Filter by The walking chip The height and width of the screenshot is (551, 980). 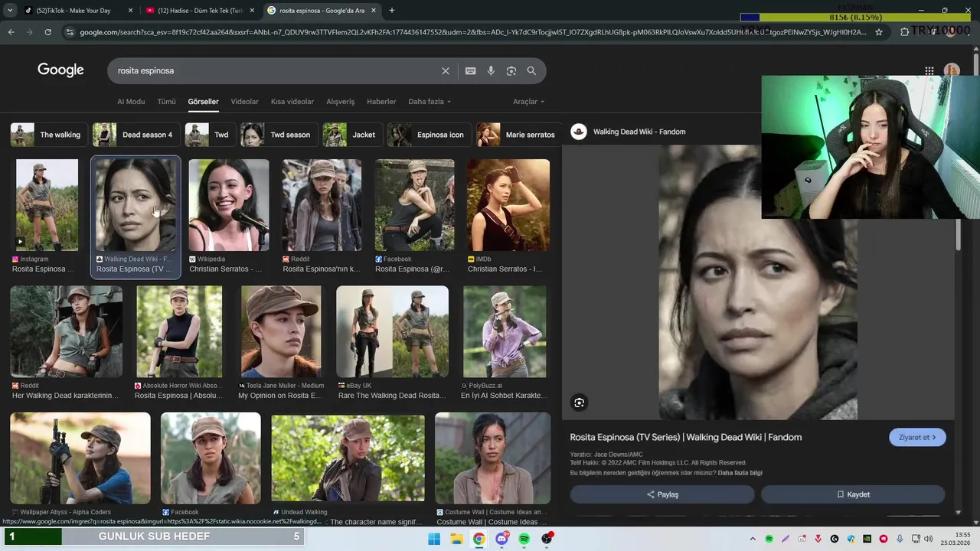[48, 135]
